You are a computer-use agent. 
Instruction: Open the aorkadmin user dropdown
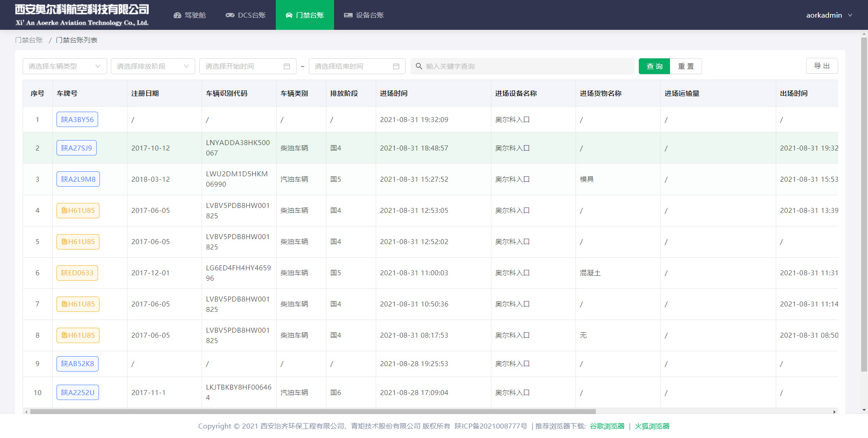829,15
